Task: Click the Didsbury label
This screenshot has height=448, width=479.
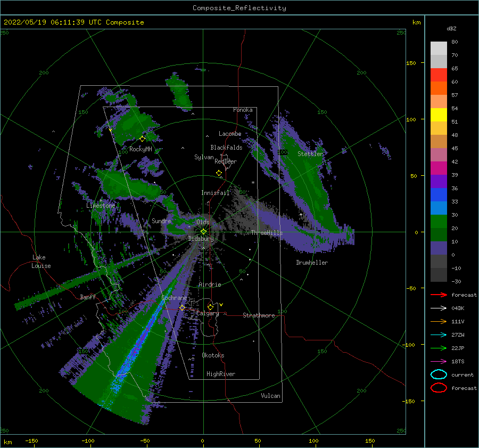Action: coord(201,239)
